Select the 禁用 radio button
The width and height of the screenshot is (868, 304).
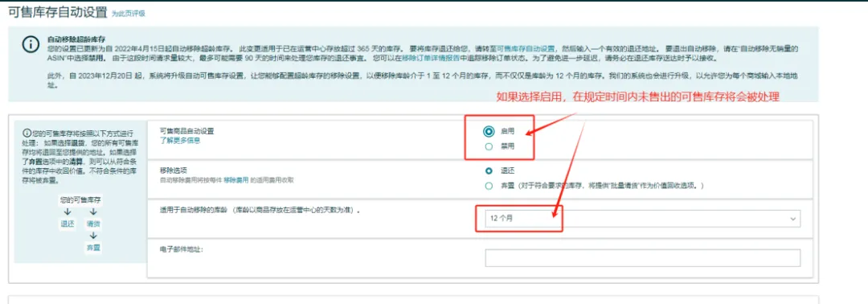[x=489, y=146]
